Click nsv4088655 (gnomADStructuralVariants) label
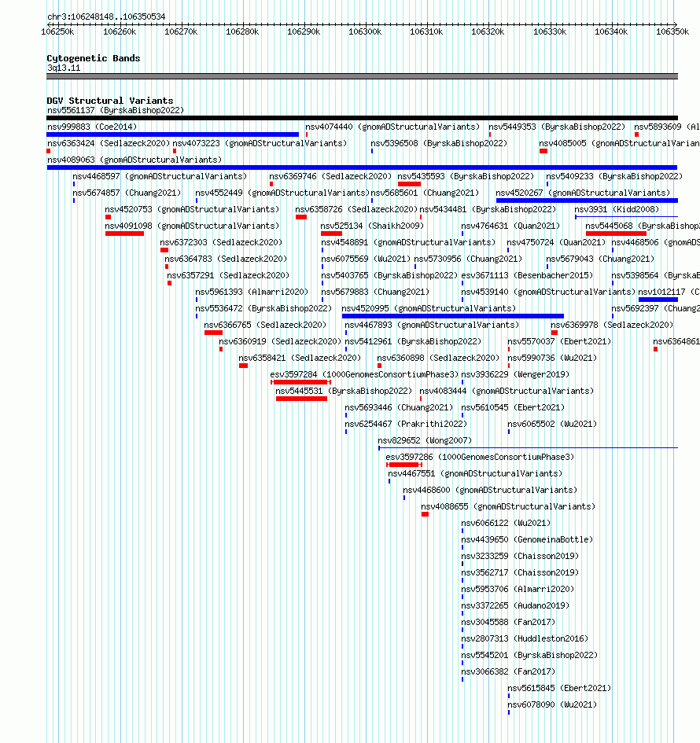700x743 pixels. pos(508,506)
